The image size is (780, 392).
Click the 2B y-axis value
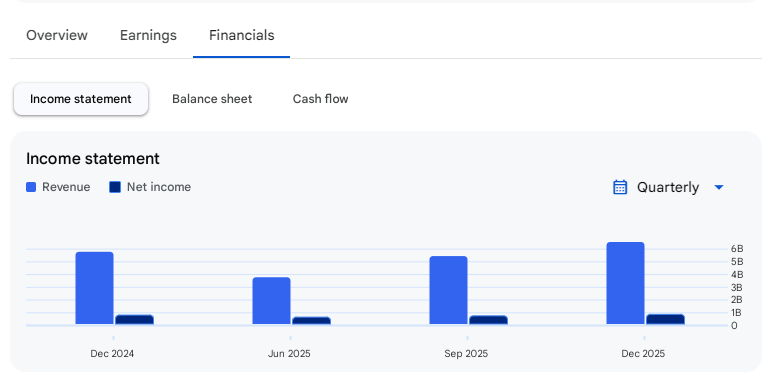737,299
